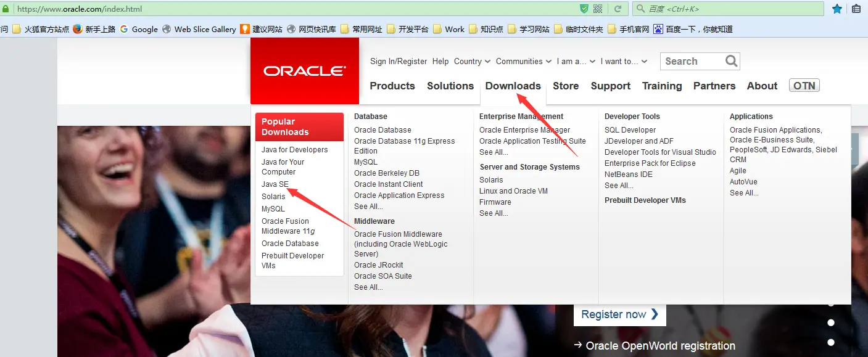Image resolution: width=868 pixels, height=357 pixels.
Task: Open the 开发平台 bookmark folder
Action: tap(407, 29)
